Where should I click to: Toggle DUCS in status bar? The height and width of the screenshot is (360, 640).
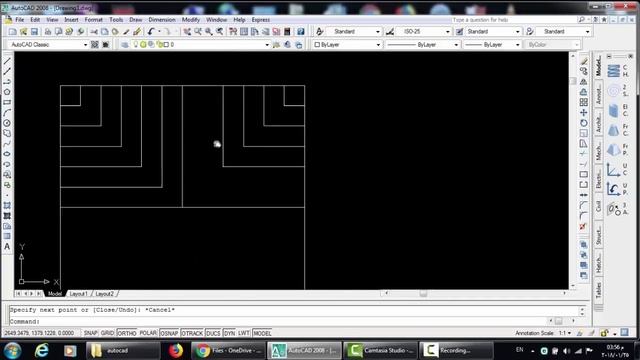click(213, 333)
